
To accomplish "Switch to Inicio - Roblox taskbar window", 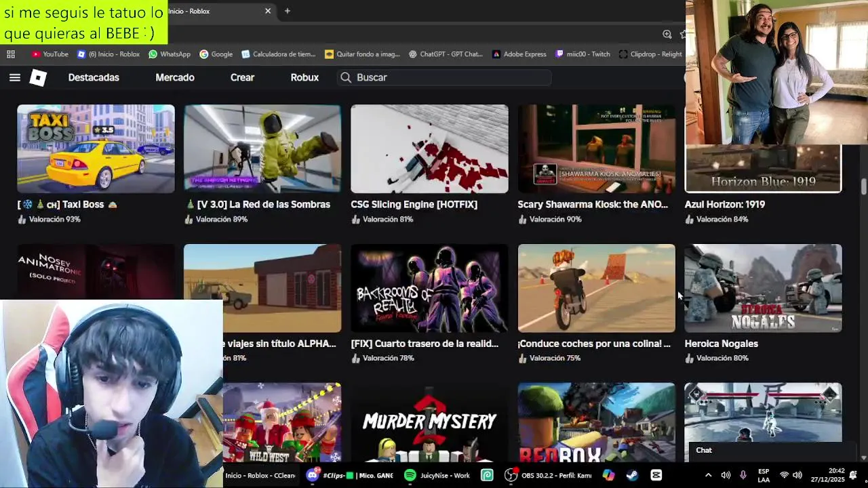I will click(260, 475).
